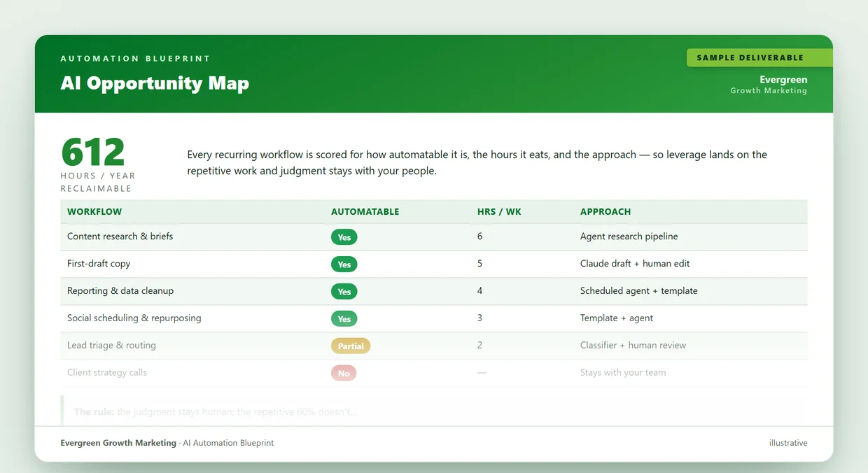Click the AUTOMATION BLUEPRINT heading label

click(x=135, y=59)
